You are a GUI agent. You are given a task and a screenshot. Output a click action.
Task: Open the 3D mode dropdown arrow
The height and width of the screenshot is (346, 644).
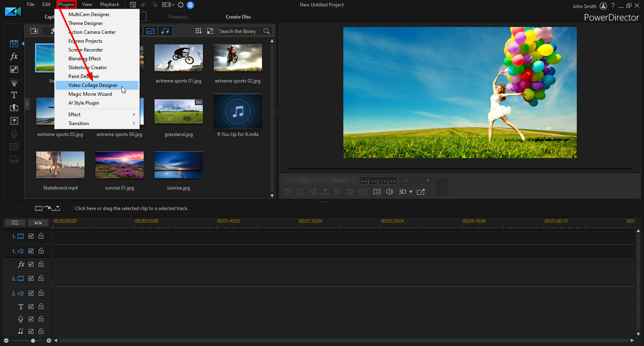(411, 192)
